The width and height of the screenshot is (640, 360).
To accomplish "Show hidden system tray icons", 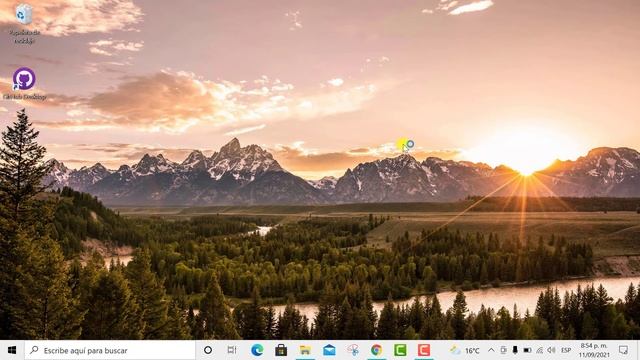I will 491,351.
